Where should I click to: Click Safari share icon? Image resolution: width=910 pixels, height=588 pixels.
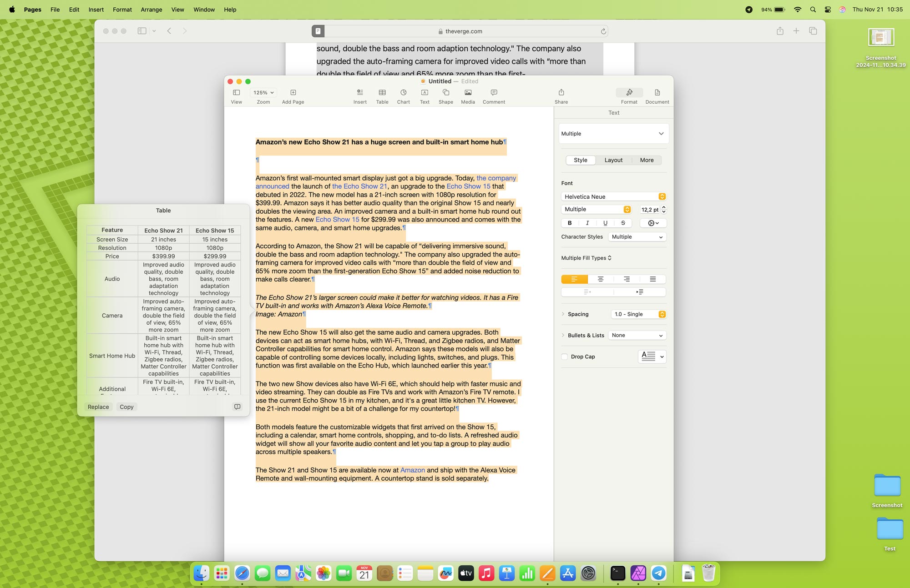tap(780, 31)
